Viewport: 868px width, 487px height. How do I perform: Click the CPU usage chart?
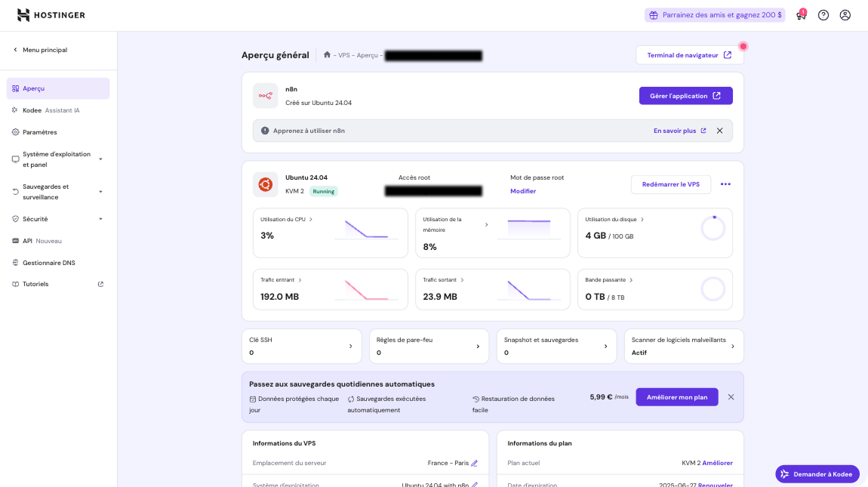367,230
